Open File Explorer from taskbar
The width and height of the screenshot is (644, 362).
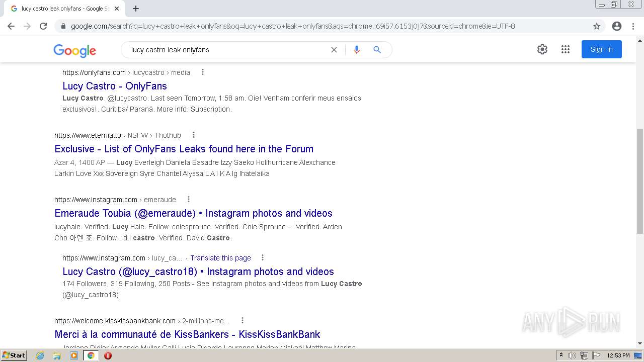pyautogui.click(x=57, y=355)
